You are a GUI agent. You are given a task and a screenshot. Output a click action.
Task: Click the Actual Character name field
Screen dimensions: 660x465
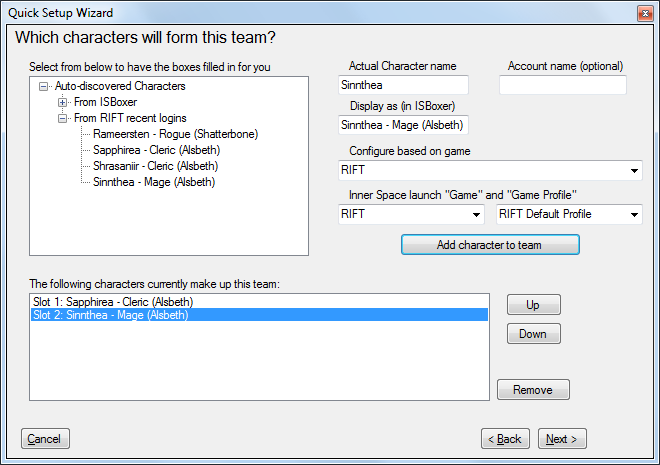click(x=403, y=85)
